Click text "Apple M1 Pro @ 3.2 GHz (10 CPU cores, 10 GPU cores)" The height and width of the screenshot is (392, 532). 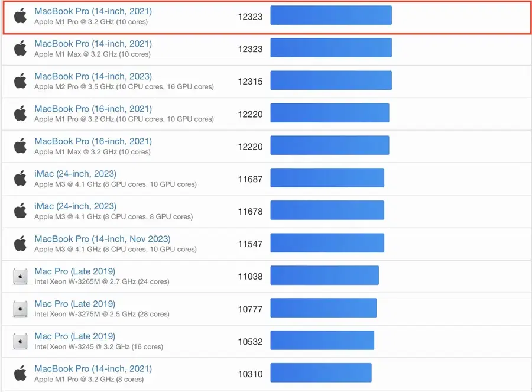tap(124, 119)
